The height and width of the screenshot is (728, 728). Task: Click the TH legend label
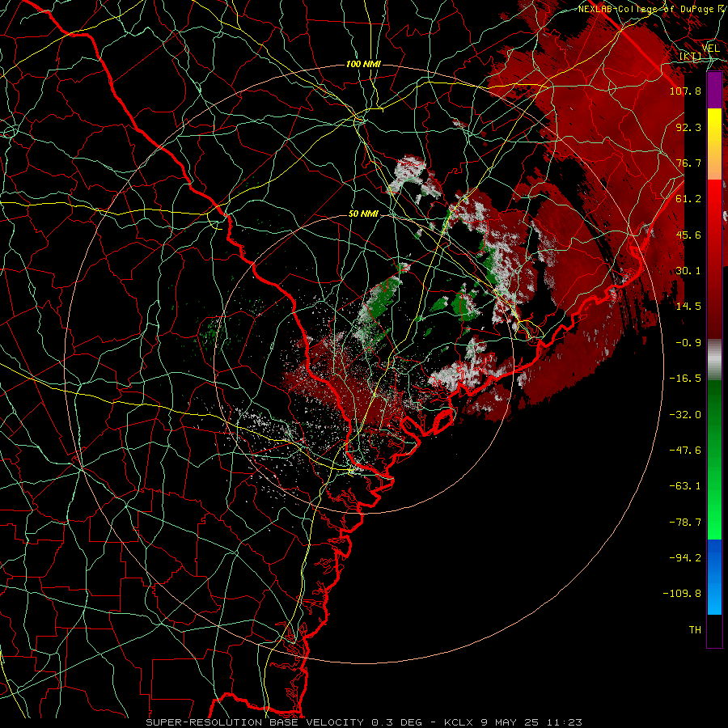[695, 630]
